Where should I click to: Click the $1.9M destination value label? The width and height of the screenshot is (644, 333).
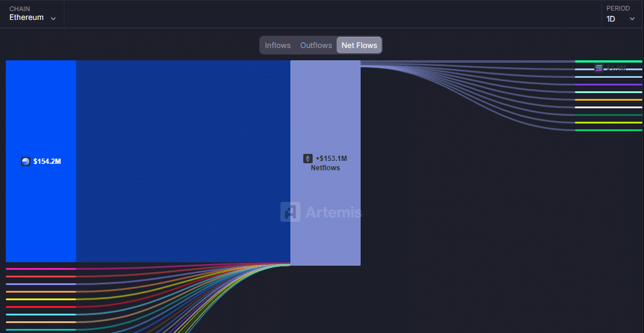pos(616,68)
